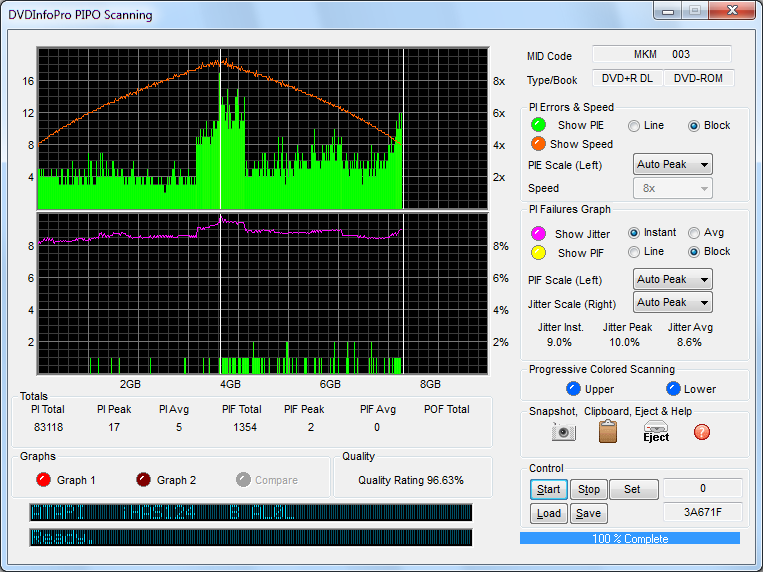This screenshot has height=572, width=763.
Task: Click the MID Code field MKM 003
Action: 662,54
